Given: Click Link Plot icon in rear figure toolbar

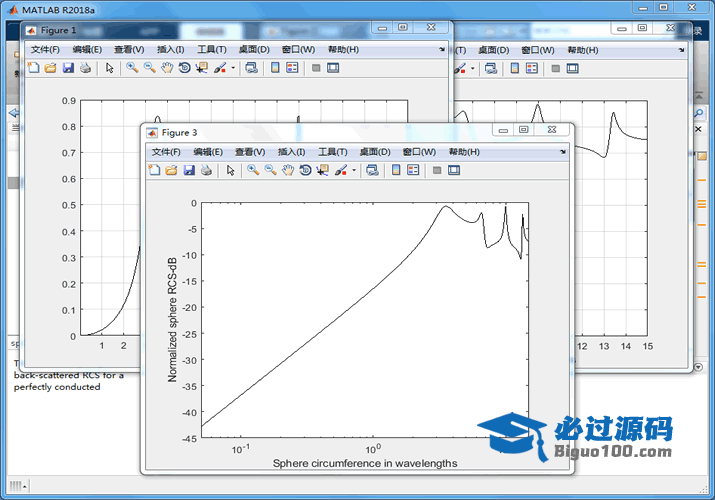Looking at the screenshot, I should [491, 68].
